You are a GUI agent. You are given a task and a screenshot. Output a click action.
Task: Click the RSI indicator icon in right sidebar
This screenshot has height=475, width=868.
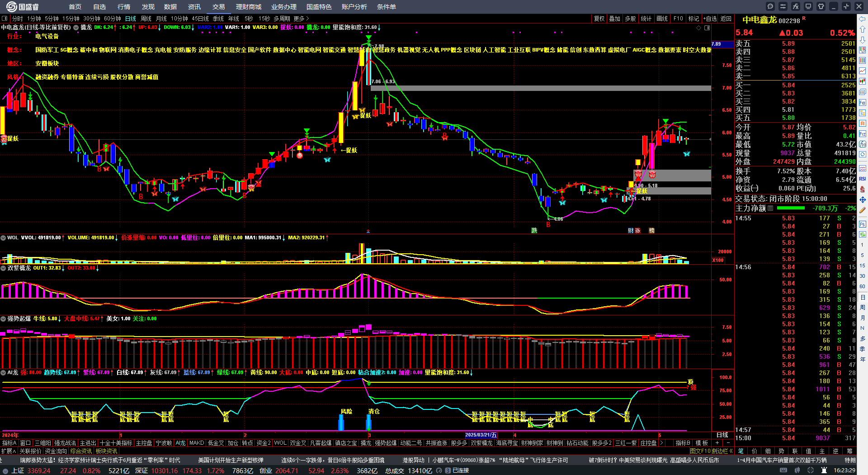coord(863,179)
